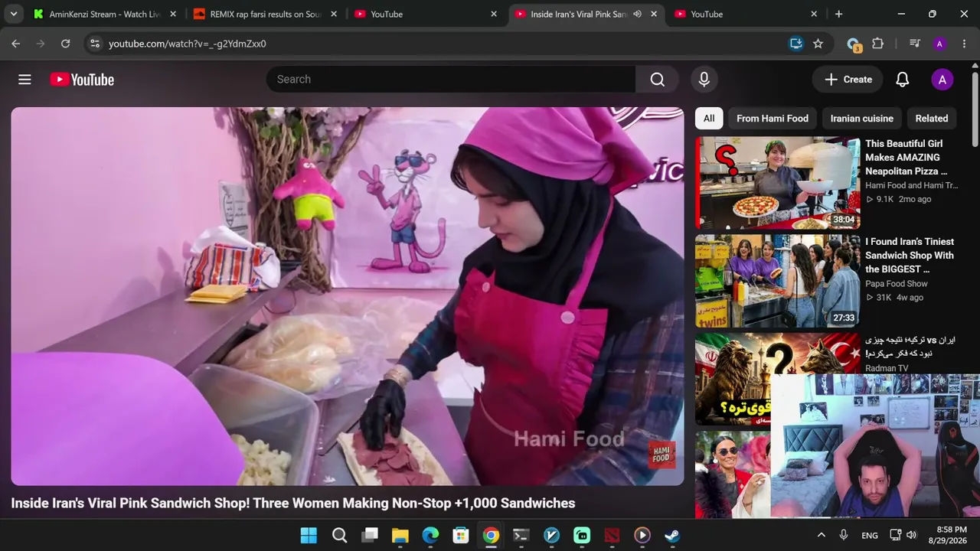Open Microsoft Store from the taskbar

point(461,536)
